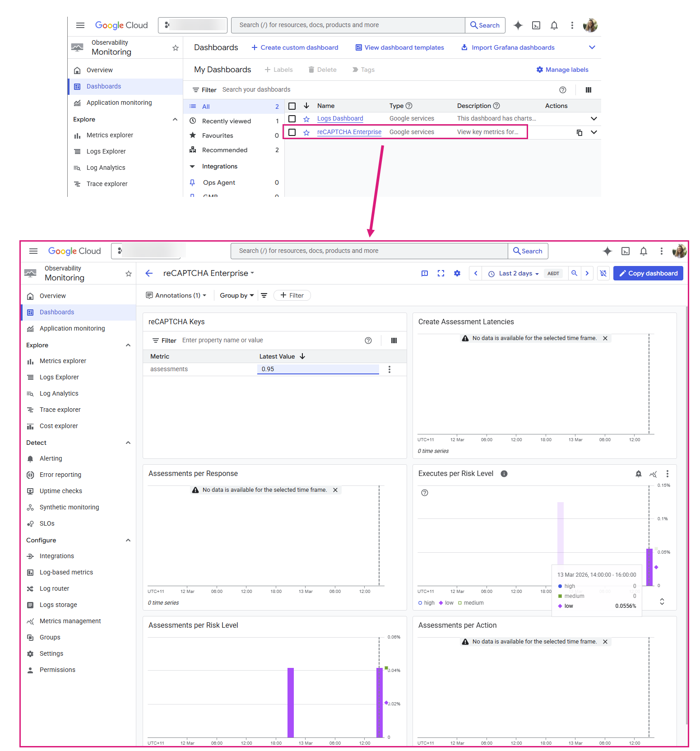Image resolution: width=700 pixels, height=751 pixels.
Task: Click Create custom dashboard
Action: tap(295, 47)
